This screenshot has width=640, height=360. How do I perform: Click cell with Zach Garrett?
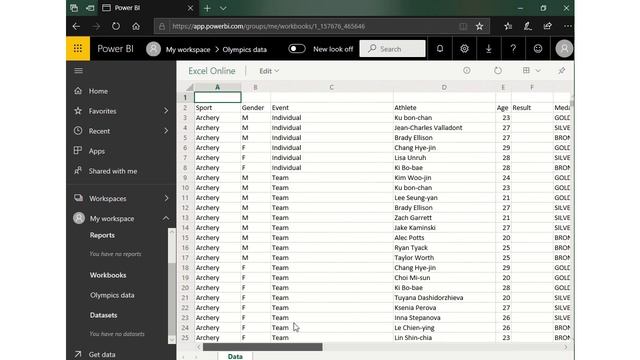click(x=444, y=218)
